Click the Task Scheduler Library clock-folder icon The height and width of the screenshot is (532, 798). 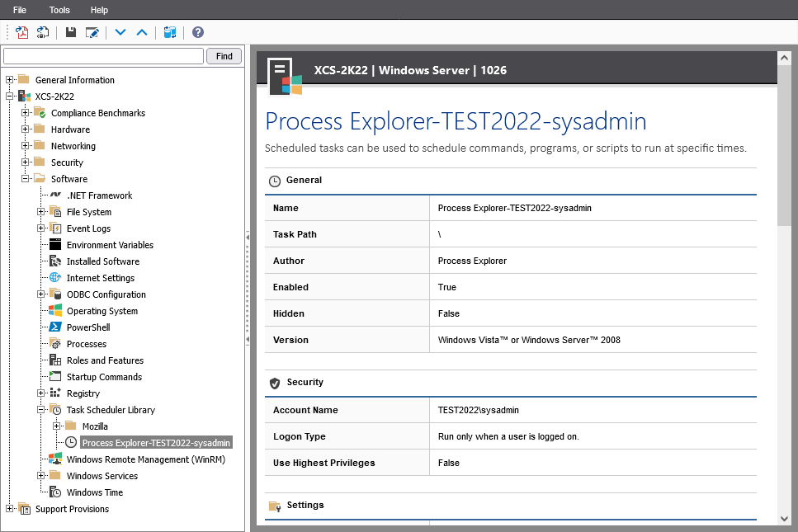[x=55, y=410]
